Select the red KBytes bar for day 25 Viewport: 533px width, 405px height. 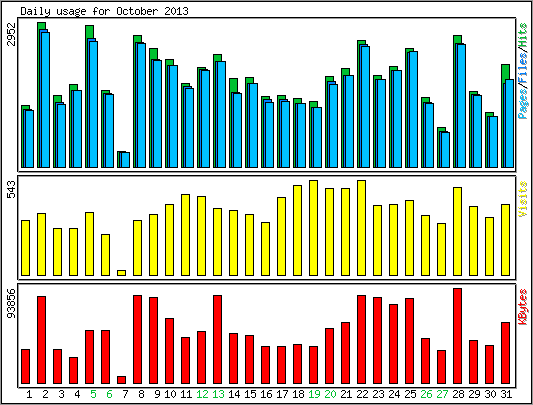pyautogui.click(x=409, y=341)
